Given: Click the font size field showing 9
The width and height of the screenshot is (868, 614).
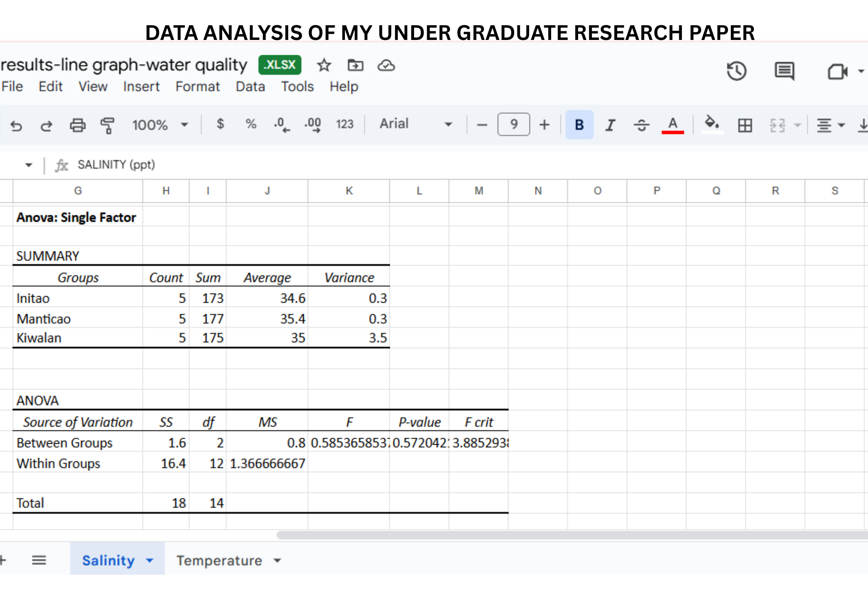Looking at the screenshot, I should tap(514, 125).
